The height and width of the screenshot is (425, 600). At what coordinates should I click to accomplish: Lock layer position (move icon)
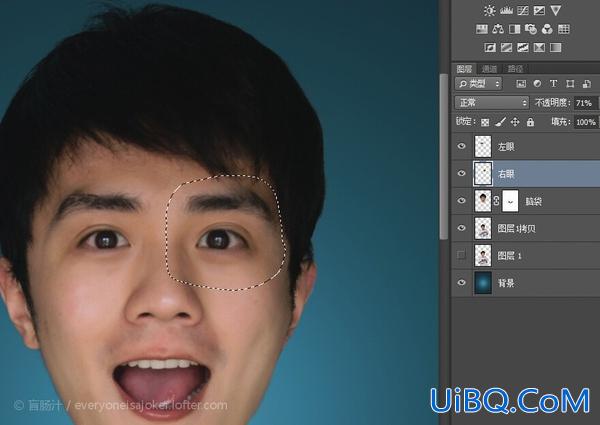[x=515, y=122]
